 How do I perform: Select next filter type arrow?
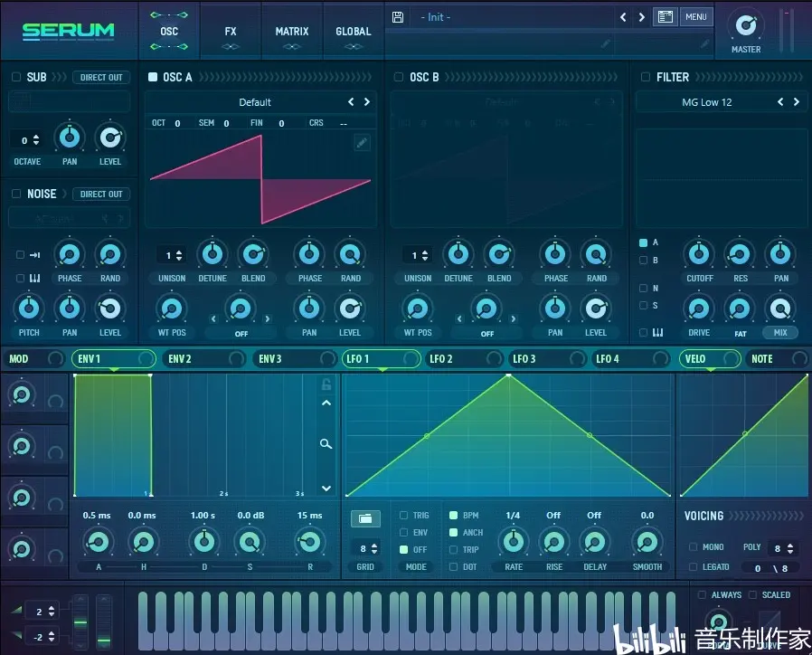pyautogui.click(x=797, y=102)
